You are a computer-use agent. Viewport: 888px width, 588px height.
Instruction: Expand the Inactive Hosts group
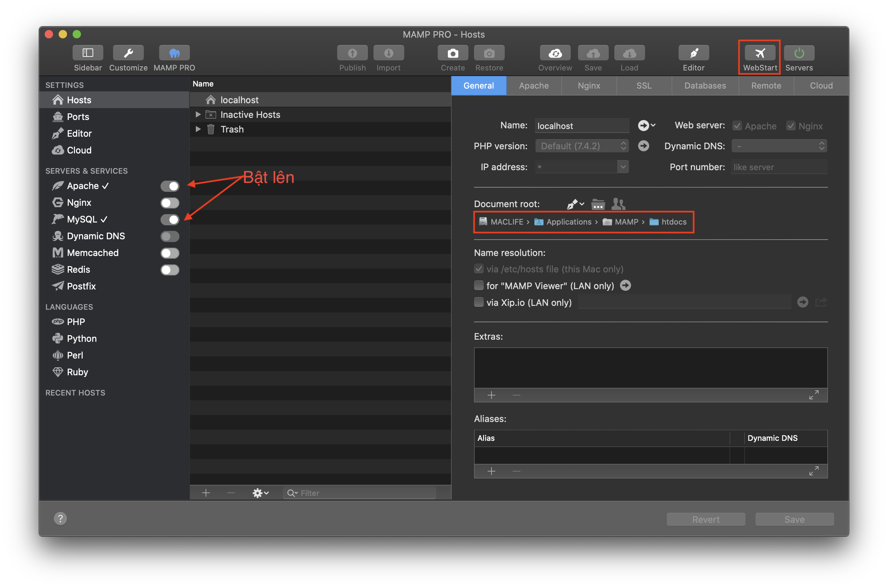point(198,114)
